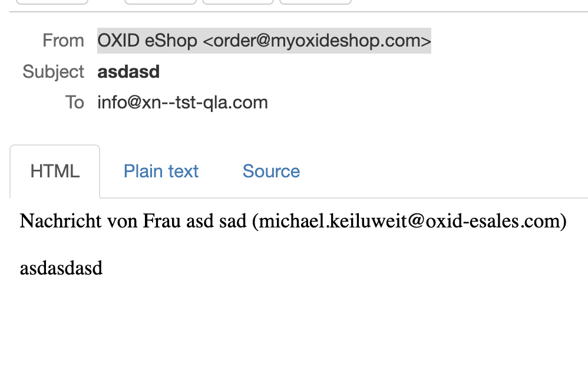Click the "To" field label
Screen dimensions: 588x383
[75, 103]
